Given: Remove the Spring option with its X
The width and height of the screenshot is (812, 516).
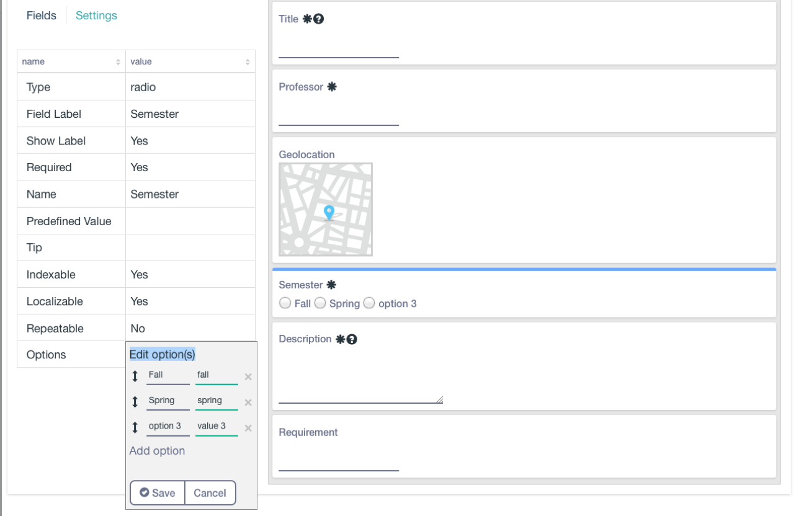Looking at the screenshot, I should click(x=248, y=403).
